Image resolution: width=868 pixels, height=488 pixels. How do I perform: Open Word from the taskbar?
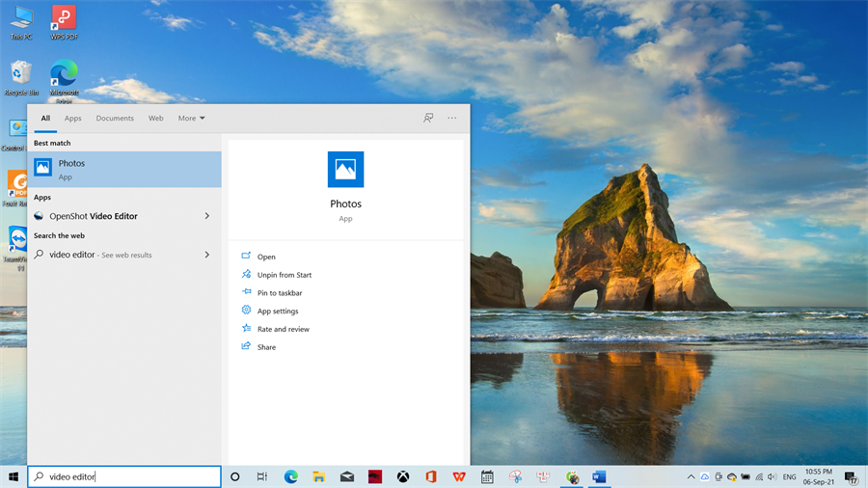(x=599, y=476)
